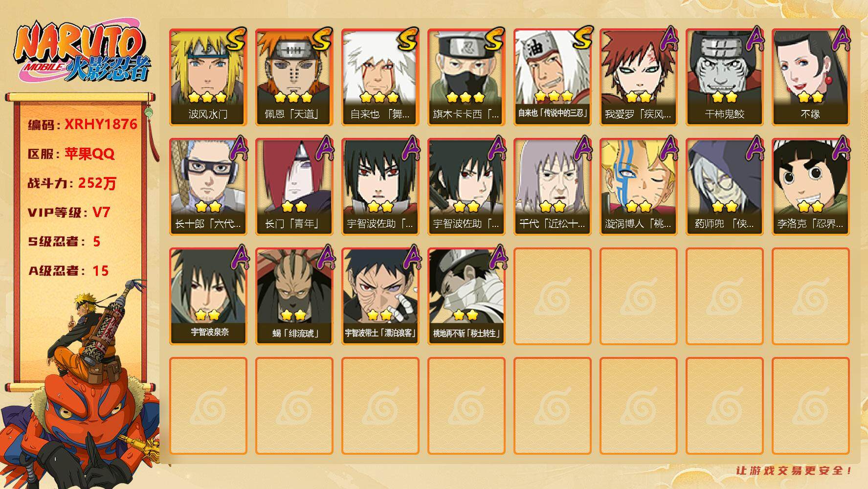Select the 干柿鬼鲛 ninja card
868x489 pixels.
(x=725, y=77)
